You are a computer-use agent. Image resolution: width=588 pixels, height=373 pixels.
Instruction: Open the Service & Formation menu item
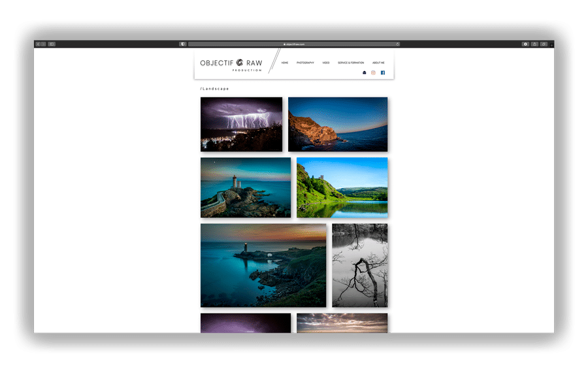point(351,63)
